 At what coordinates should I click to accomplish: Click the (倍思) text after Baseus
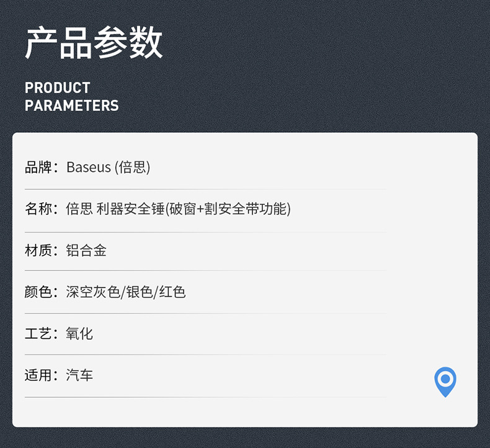point(133,168)
